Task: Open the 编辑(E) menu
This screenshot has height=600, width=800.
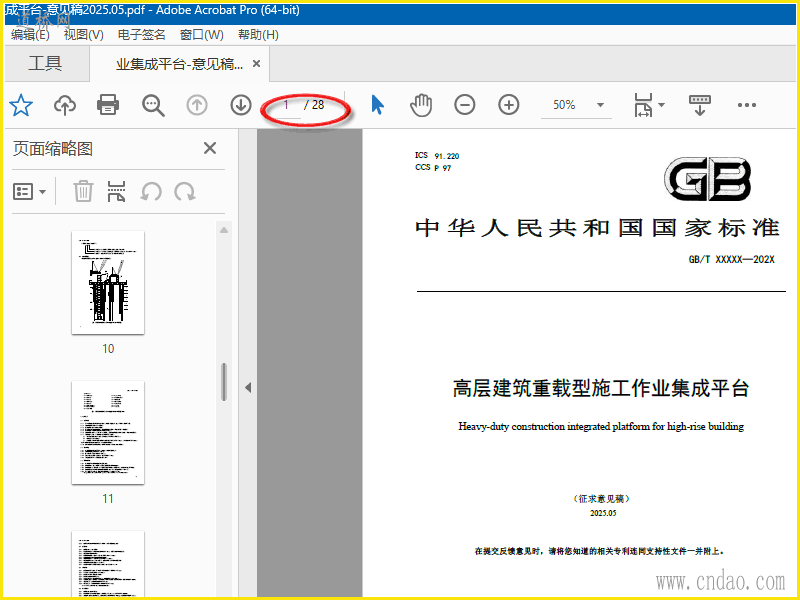Action: tap(31, 35)
